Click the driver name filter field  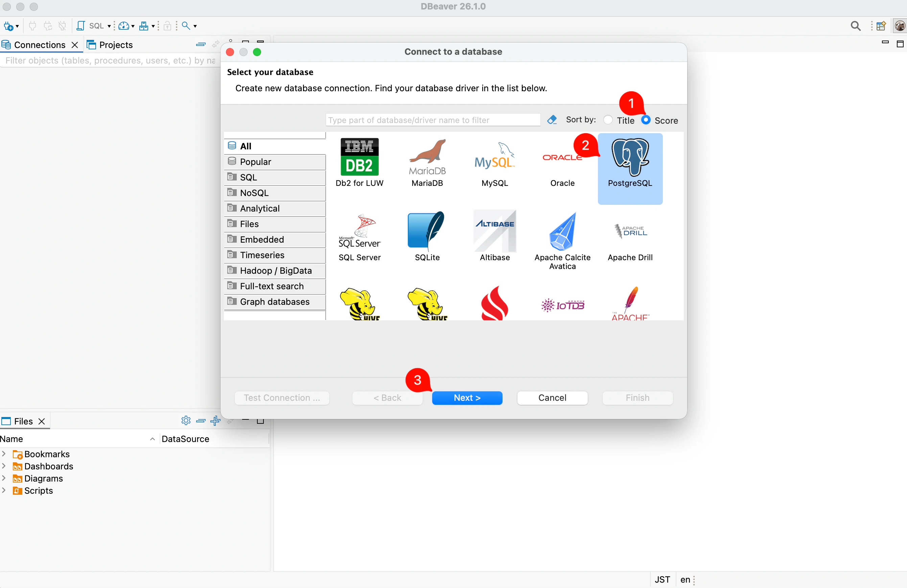pyautogui.click(x=433, y=120)
